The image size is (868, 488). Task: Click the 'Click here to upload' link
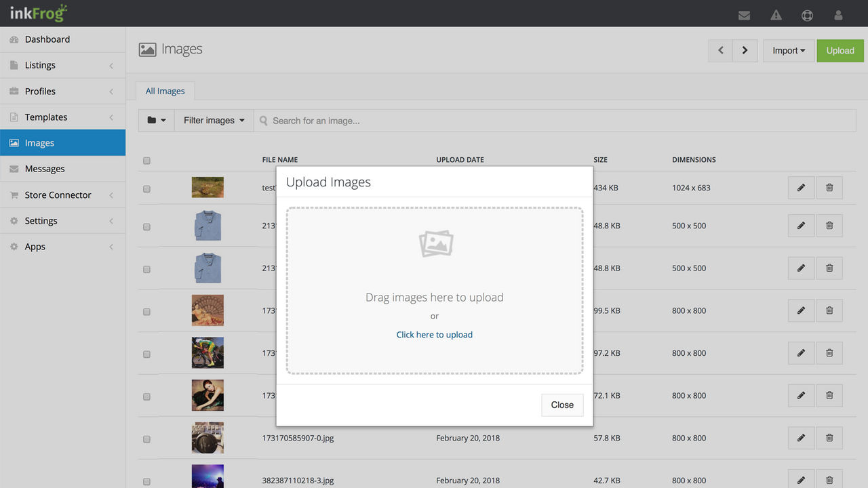pos(434,334)
